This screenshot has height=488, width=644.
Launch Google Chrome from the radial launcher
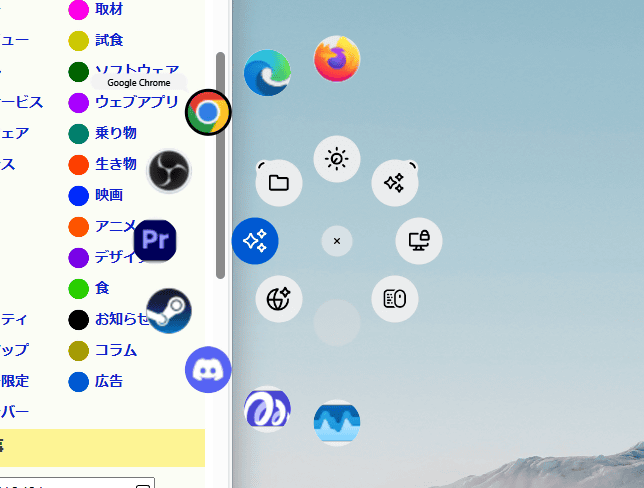tap(208, 112)
